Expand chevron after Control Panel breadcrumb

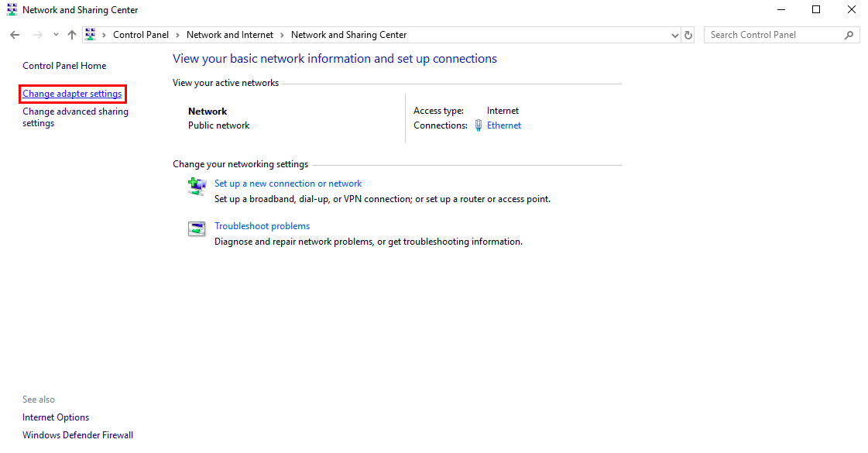[177, 35]
